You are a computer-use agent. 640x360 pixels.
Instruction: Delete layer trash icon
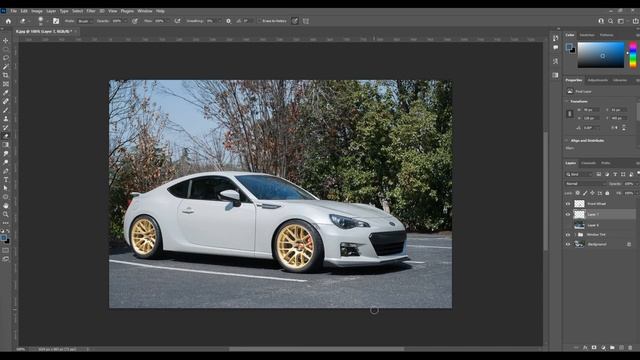click(x=631, y=348)
